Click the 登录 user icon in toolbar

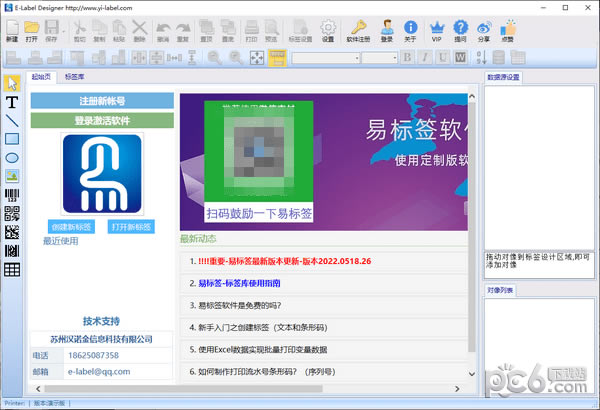387,31
